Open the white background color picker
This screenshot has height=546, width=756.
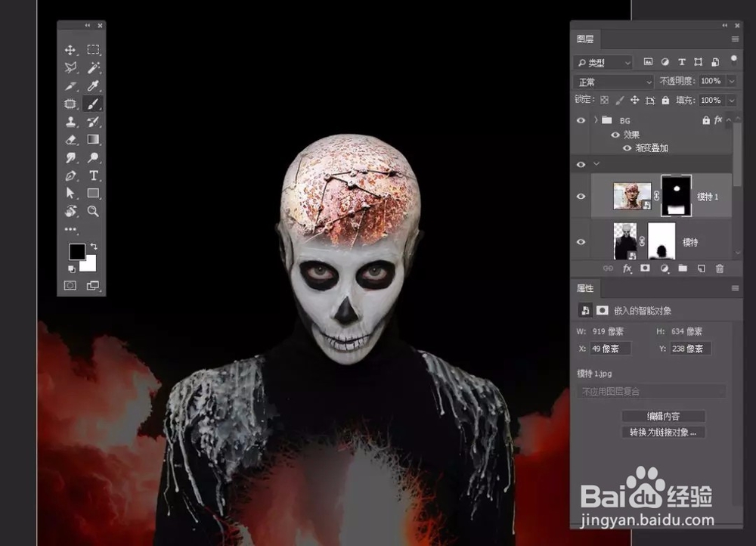[90, 265]
